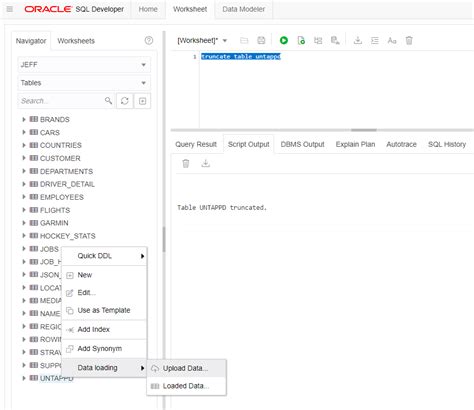Open the SQL History tab
The width and height of the screenshot is (474, 410).
(447, 144)
